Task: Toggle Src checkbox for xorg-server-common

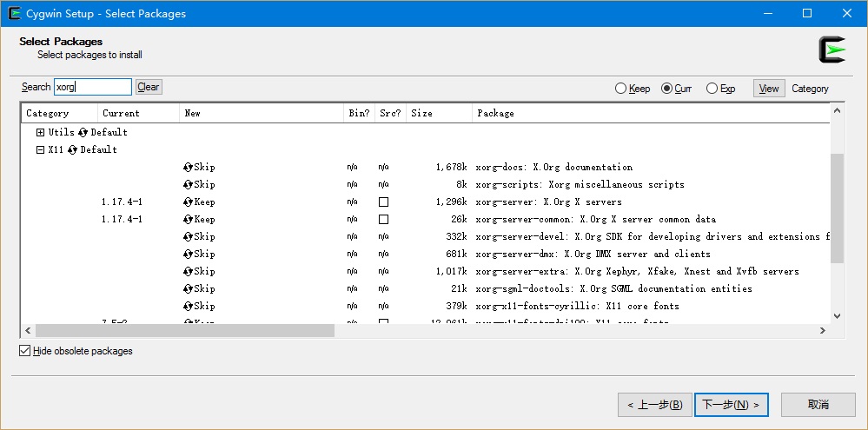Action: (x=383, y=219)
